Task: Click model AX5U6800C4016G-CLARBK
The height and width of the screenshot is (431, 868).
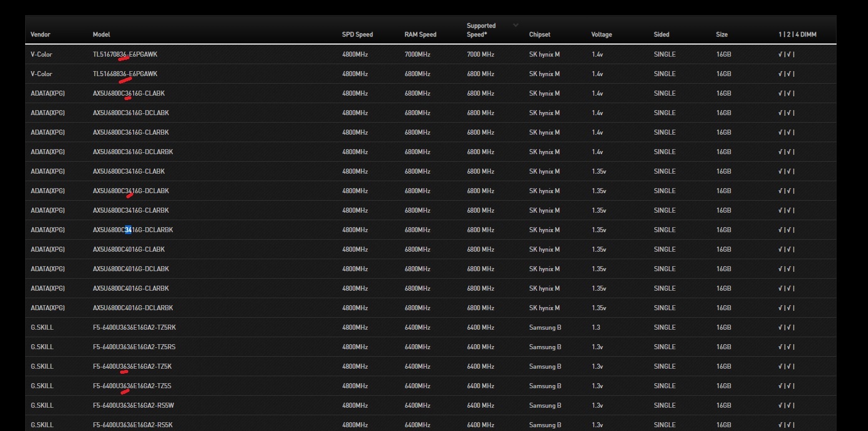Action: pos(131,289)
